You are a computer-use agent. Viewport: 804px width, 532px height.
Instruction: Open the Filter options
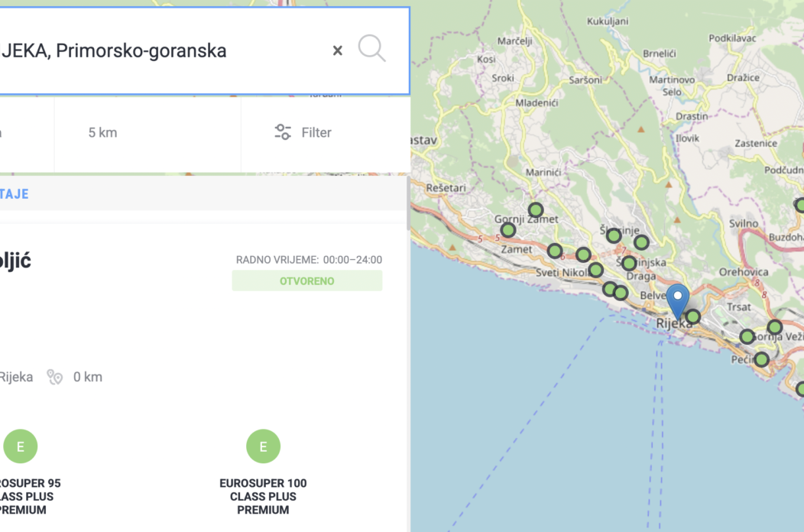(x=303, y=133)
